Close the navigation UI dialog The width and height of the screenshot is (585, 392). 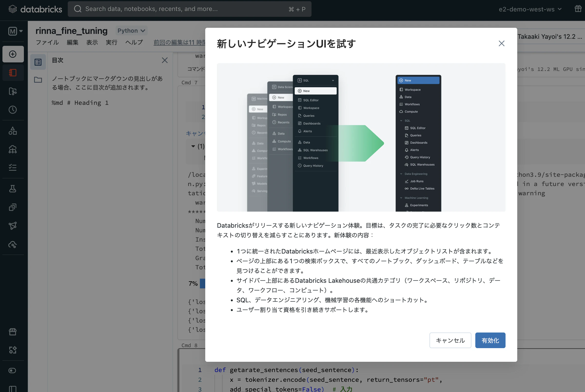[x=501, y=43]
